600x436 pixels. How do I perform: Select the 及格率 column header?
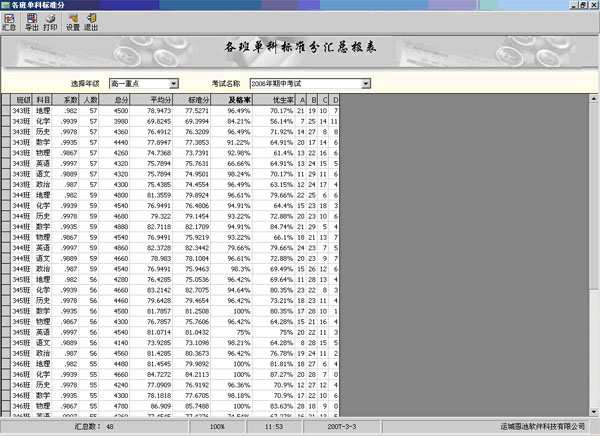pyautogui.click(x=237, y=100)
